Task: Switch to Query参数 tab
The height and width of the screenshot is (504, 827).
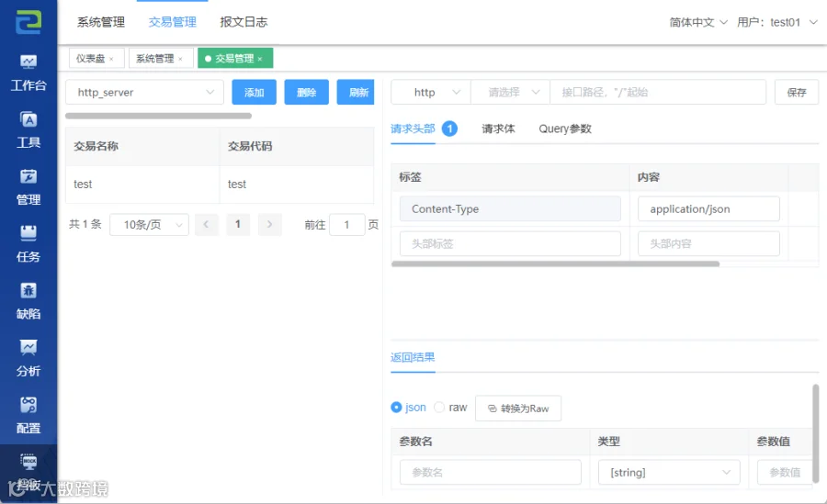Action: click(565, 129)
